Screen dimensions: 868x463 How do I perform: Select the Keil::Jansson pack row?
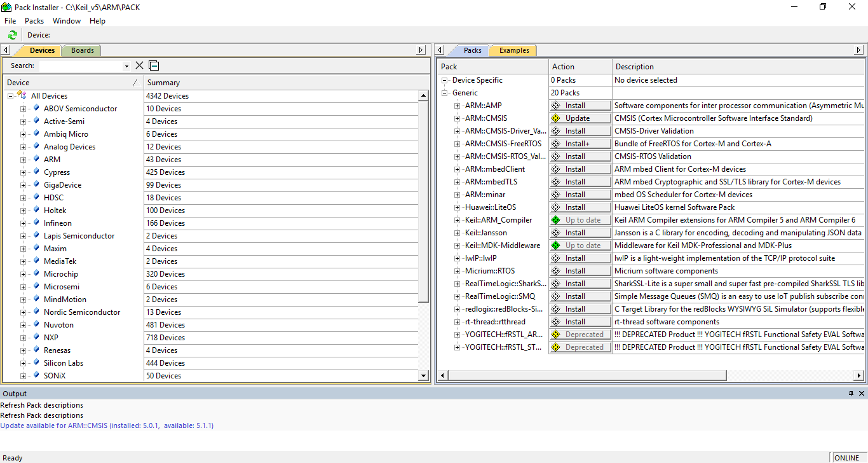tap(486, 233)
